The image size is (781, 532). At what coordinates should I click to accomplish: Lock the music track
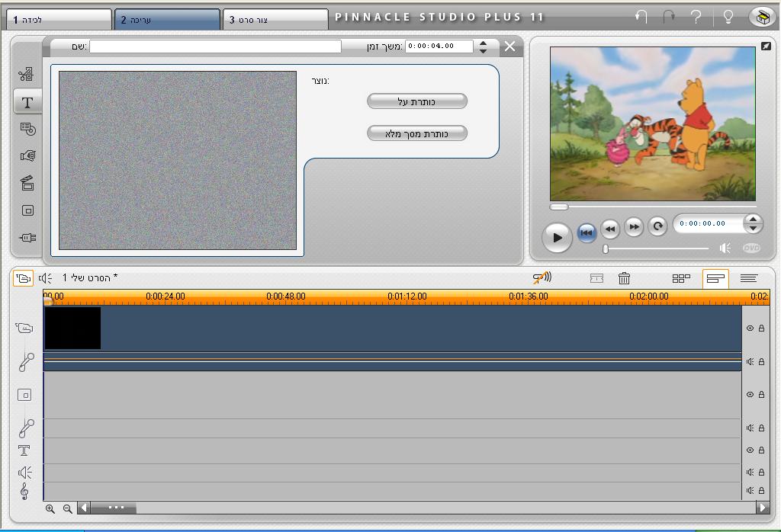point(762,490)
